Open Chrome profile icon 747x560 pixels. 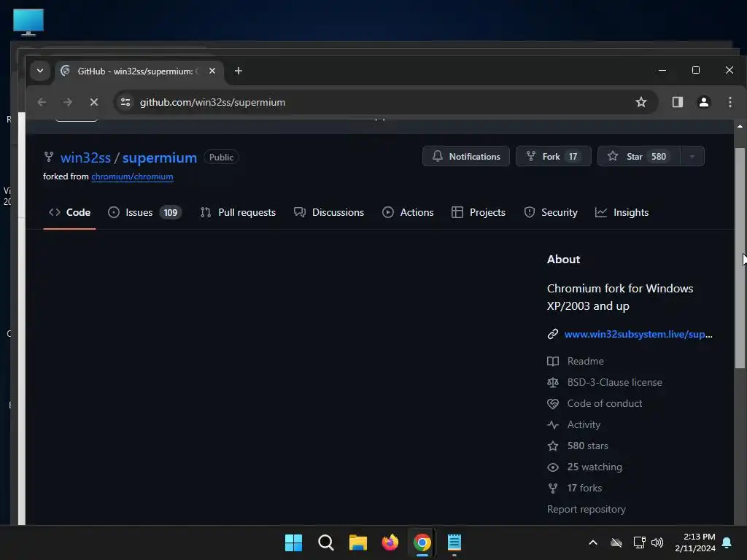point(704,102)
